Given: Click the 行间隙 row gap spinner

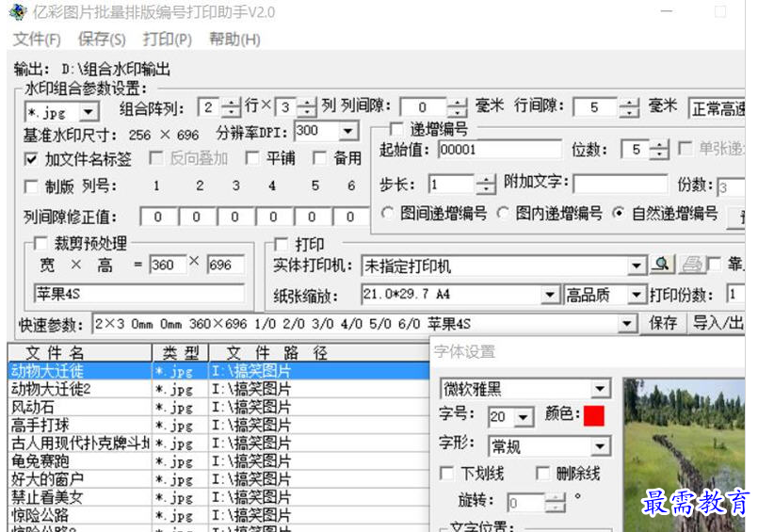Looking at the screenshot, I should (x=626, y=107).
